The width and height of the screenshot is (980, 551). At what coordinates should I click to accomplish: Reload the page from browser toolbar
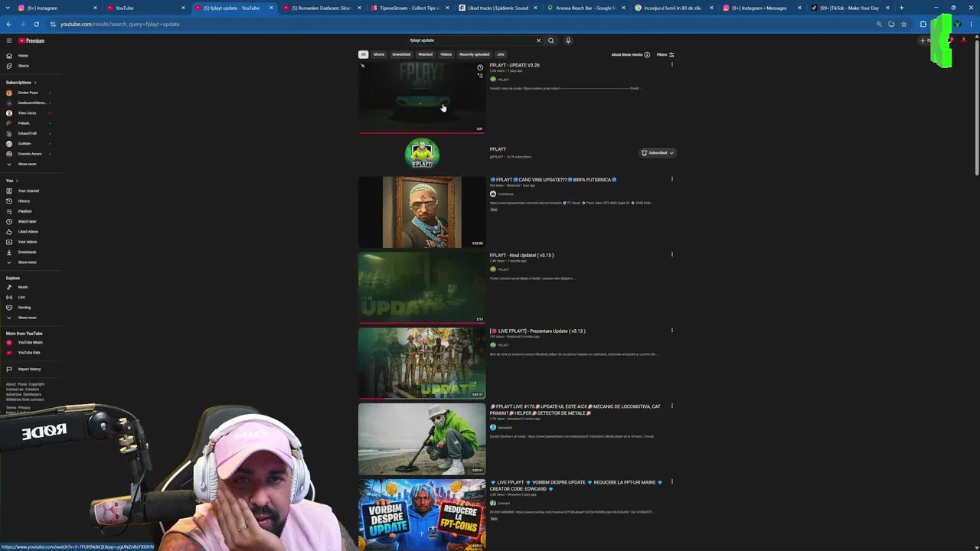tap(36, 24)
